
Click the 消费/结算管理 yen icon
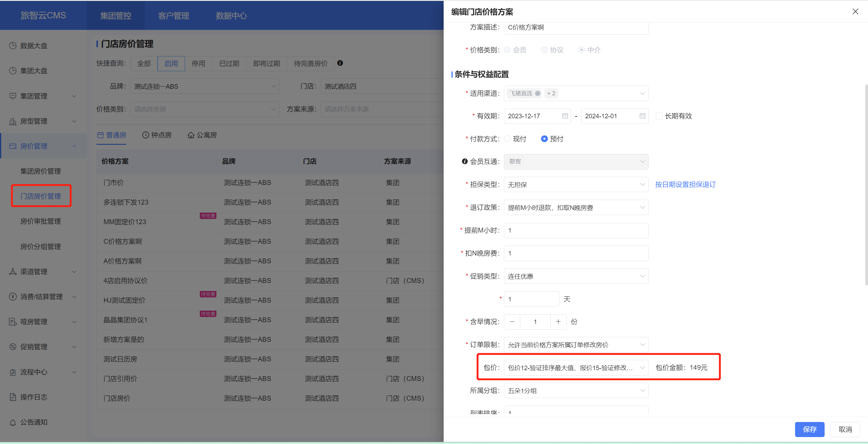pos(13,296)
